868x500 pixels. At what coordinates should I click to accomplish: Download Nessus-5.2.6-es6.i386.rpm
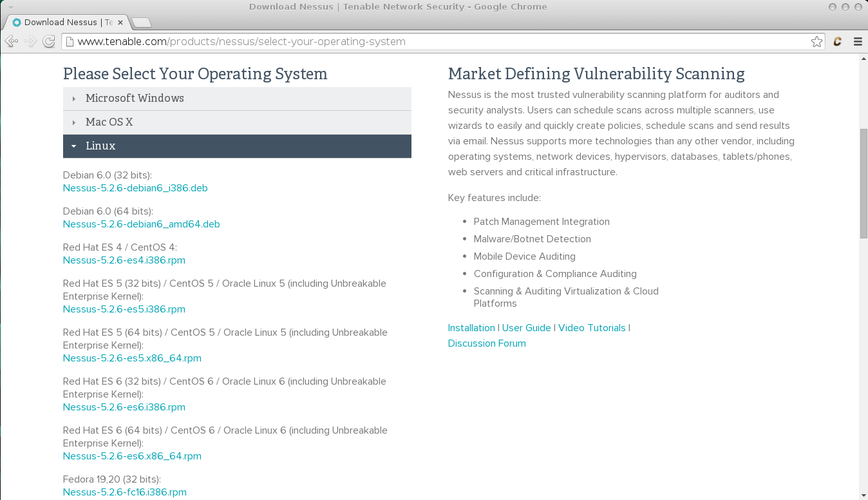coord(124,407)
